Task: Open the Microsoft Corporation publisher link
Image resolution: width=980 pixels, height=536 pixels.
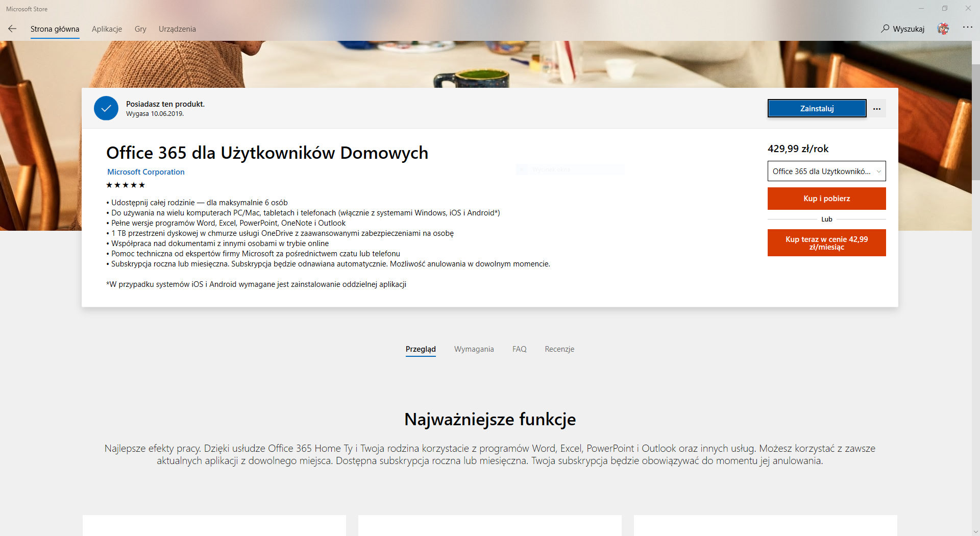Action: (x=146, y=172)
